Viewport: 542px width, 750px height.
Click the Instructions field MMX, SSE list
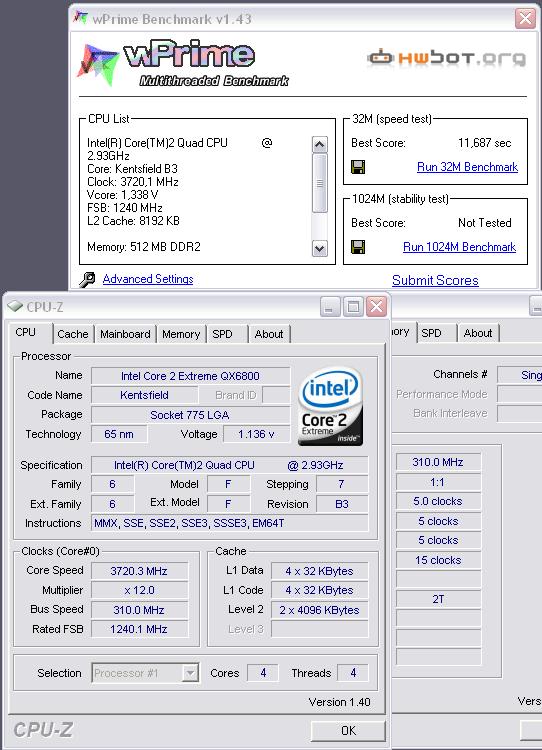point(230,523)
